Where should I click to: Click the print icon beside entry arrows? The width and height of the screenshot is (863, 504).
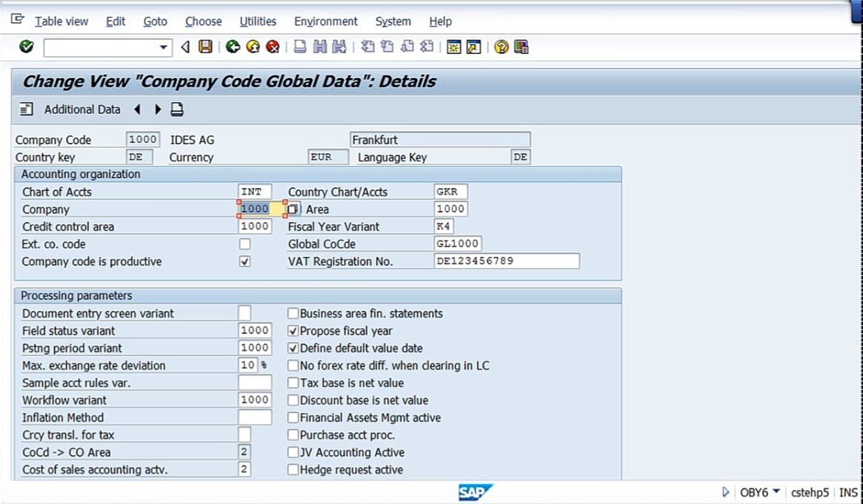tap(176, 110)
